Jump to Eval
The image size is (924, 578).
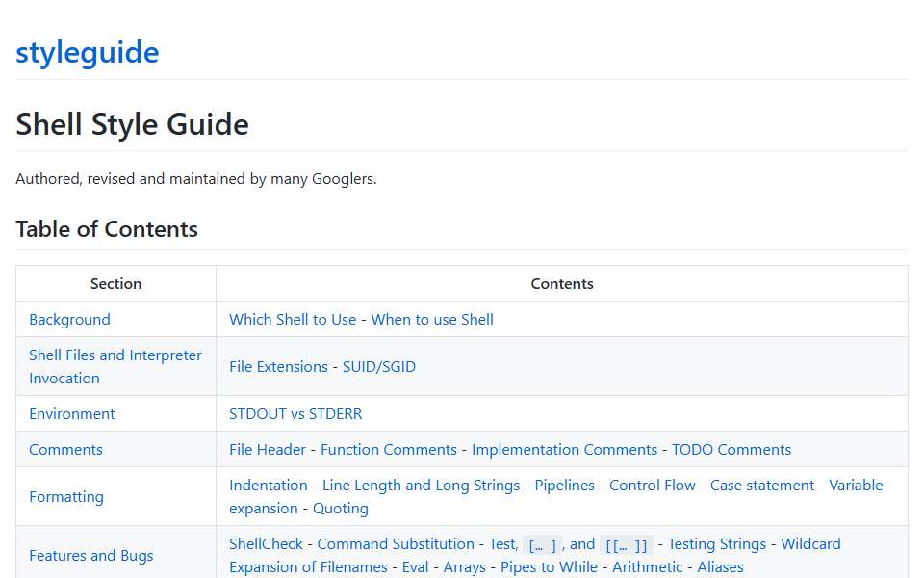(x=415, y=567)
